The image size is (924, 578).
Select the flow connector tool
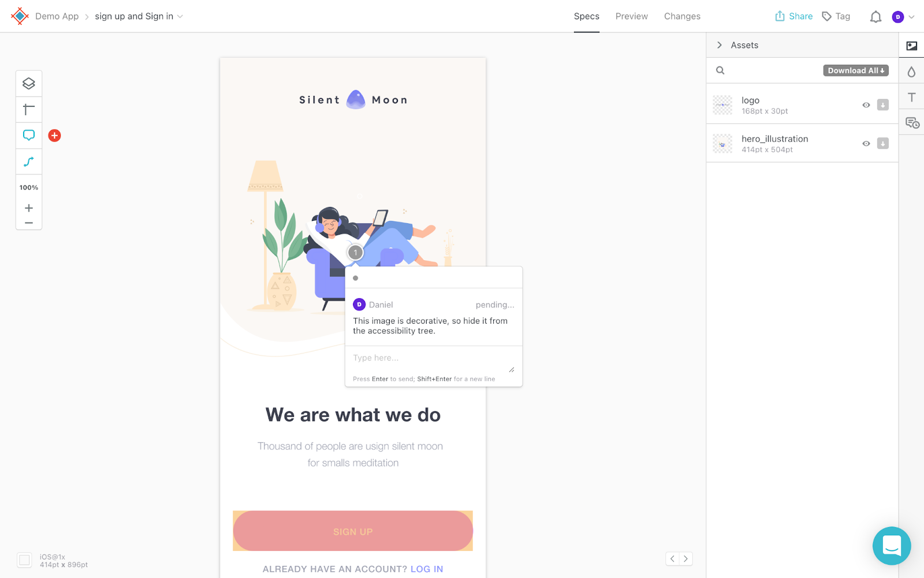point(29,162)
